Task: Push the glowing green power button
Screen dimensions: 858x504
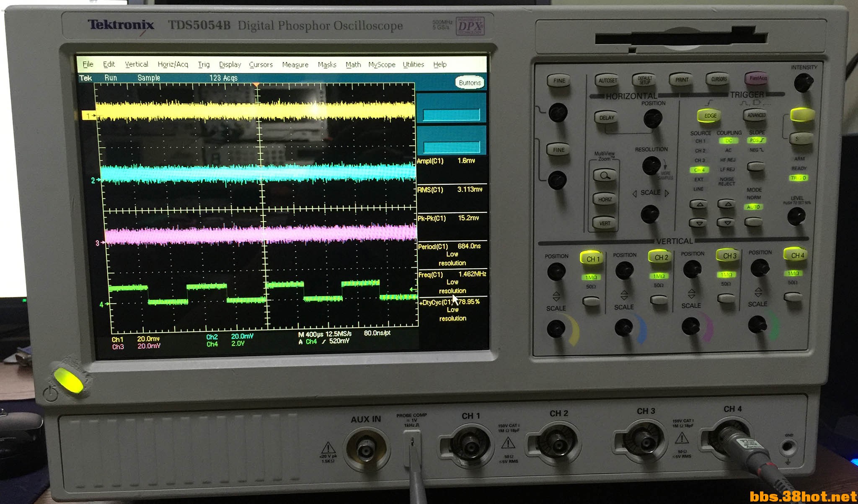Action: 69,380
